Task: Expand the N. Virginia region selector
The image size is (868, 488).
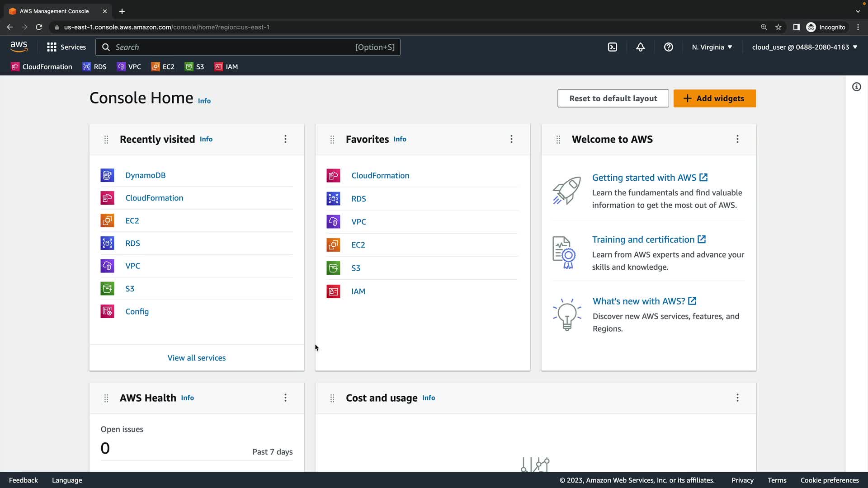Action: pyautogui.click(x=712, y=47)
